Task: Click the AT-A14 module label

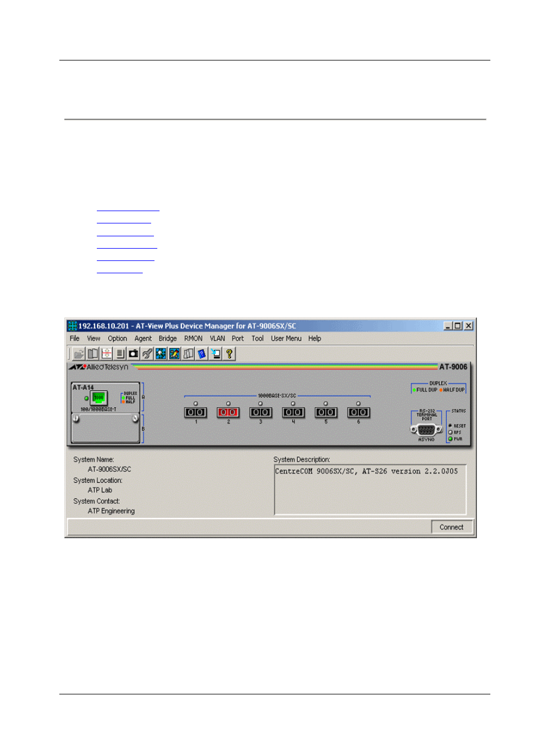Action: click(83, 388)
